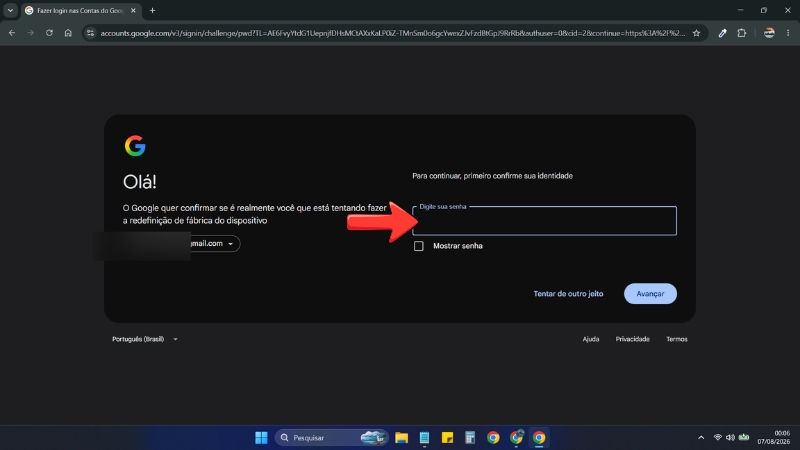View site information icon in address bar
The image size is (800, 450).
[x=90, y=33]
